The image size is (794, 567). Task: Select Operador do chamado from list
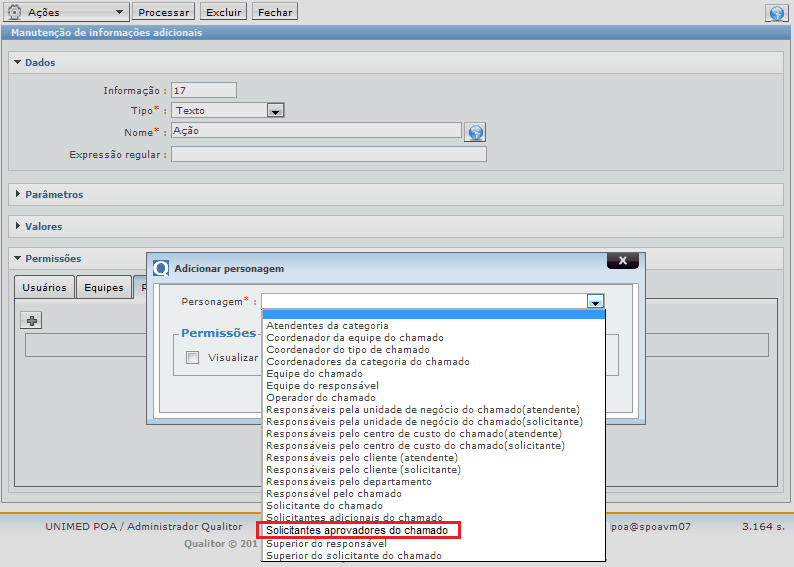tap(321, 398)
